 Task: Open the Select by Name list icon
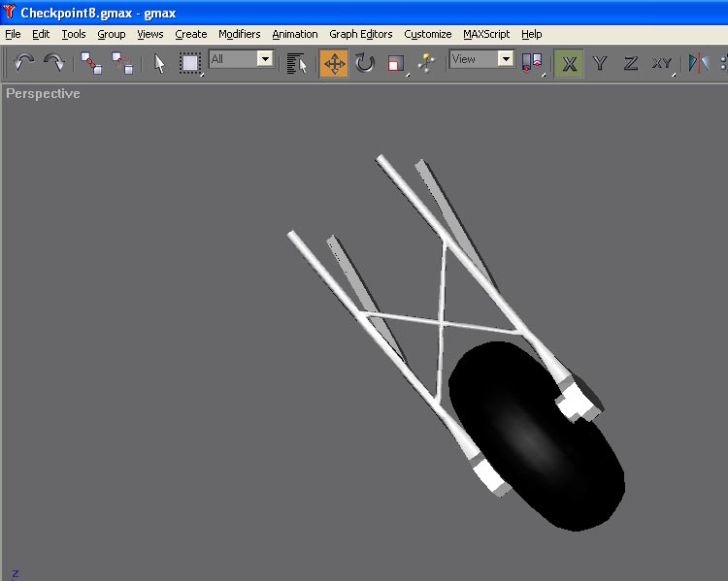tap(297, 63)
